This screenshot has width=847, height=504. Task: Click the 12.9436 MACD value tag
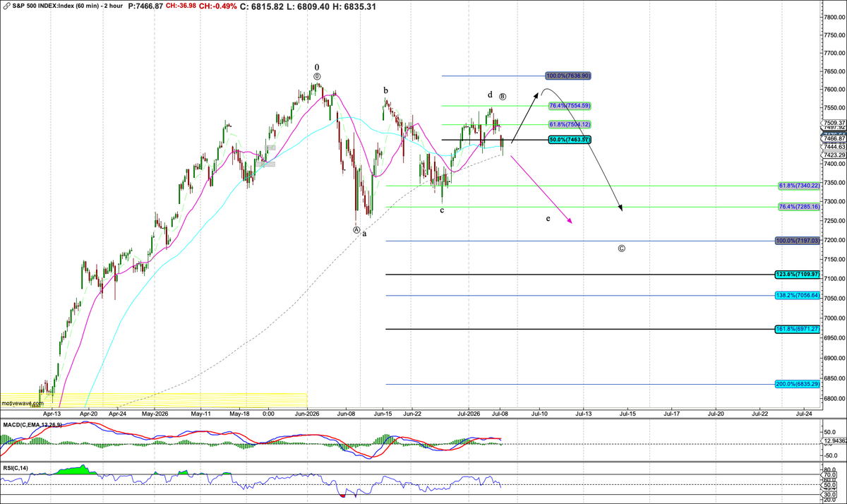pos(834,441)
